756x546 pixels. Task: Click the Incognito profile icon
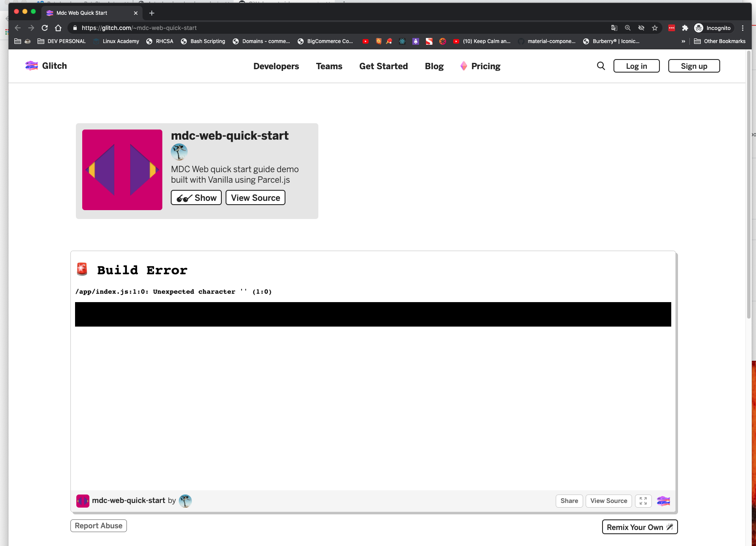(x=699, y=28)
